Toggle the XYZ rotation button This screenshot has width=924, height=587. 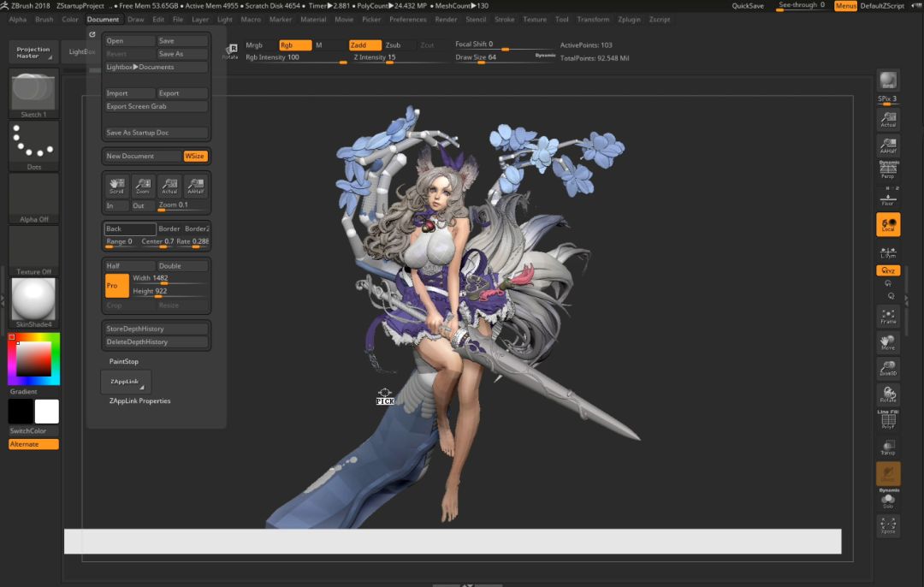[888, 270]
